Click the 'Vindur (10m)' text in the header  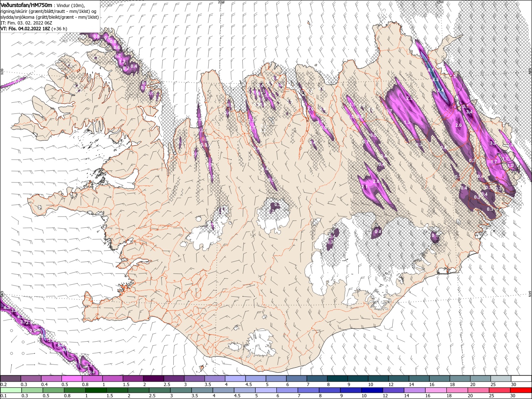(x=71, y=5)
